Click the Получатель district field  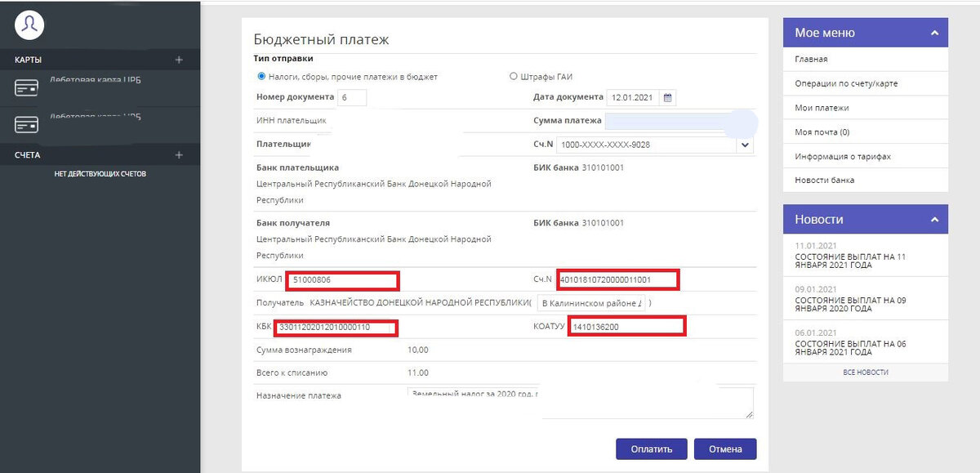click(x=591, y=303)
